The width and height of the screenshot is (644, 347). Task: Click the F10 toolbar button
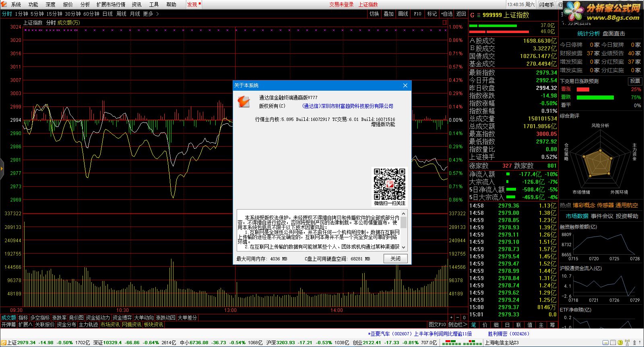click(x=418, y=14)
